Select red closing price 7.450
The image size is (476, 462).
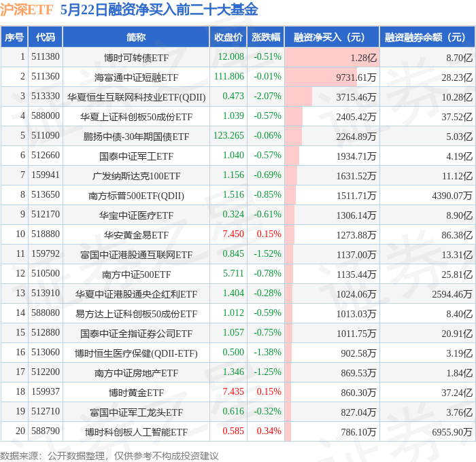(x=233, y=234)
